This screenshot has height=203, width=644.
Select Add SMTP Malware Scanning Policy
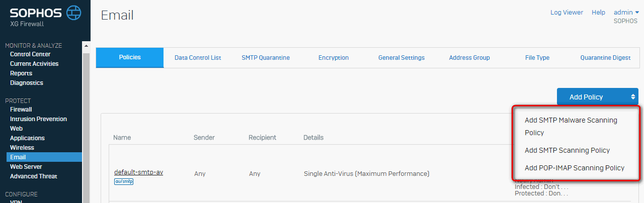571,127
